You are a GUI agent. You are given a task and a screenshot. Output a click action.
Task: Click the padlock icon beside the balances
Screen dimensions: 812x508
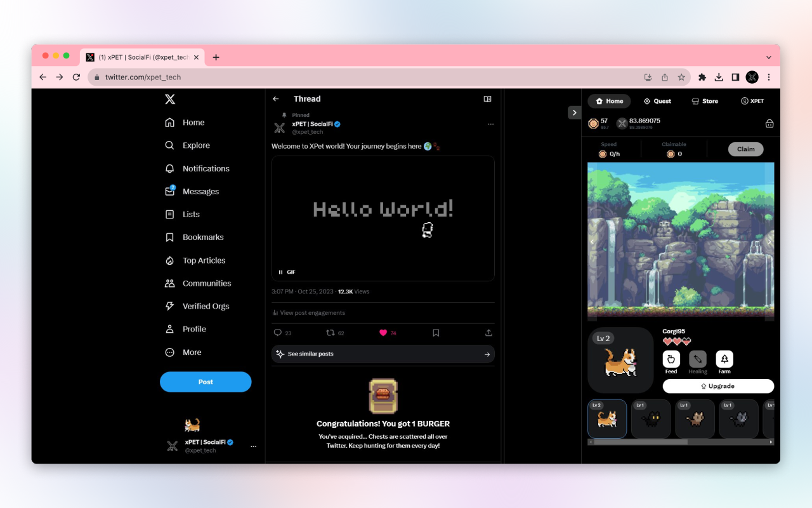[x=769, y=124]
